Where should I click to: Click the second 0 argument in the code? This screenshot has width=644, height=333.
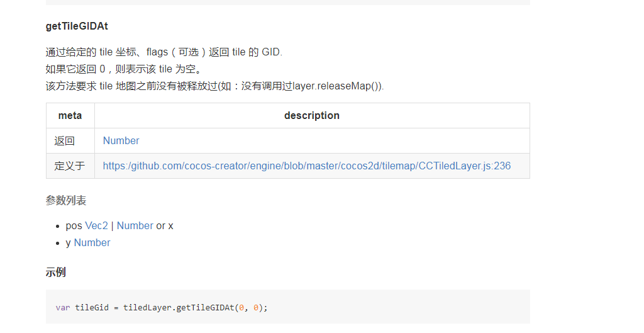[256, 308]
